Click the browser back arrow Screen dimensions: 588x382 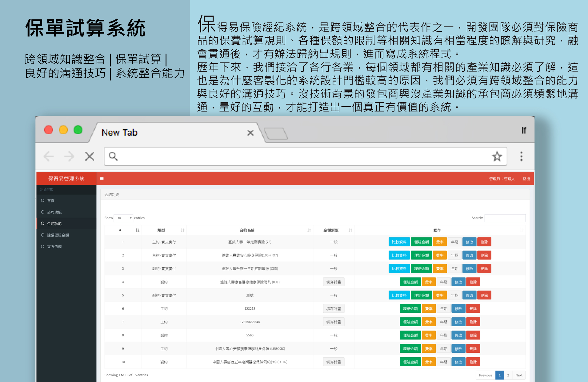pyautogui.click(x=49, y=156)
